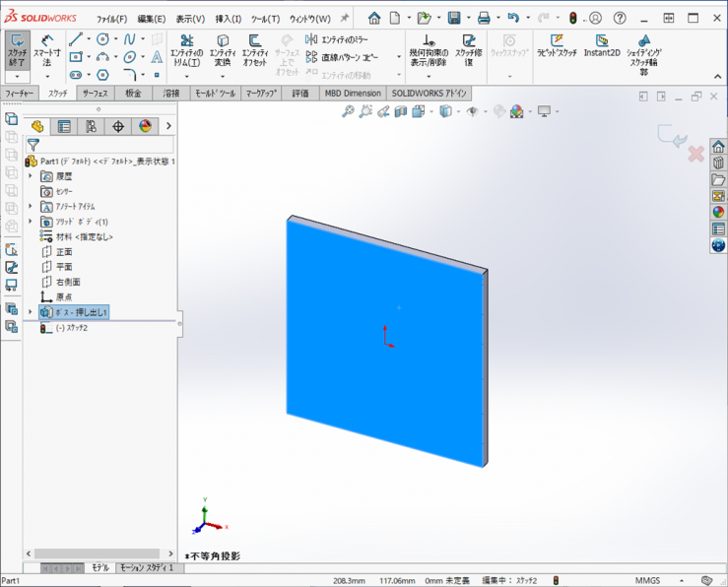Choose the Offset Entities (エンティティオフセット) tool
The height and width of the screenshot is (587, 728).
pos(255,52)
